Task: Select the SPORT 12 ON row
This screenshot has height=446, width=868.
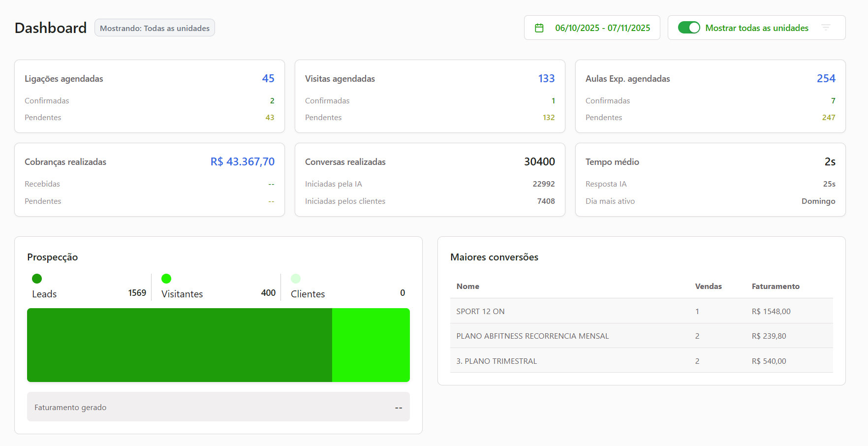Action: 641,311
